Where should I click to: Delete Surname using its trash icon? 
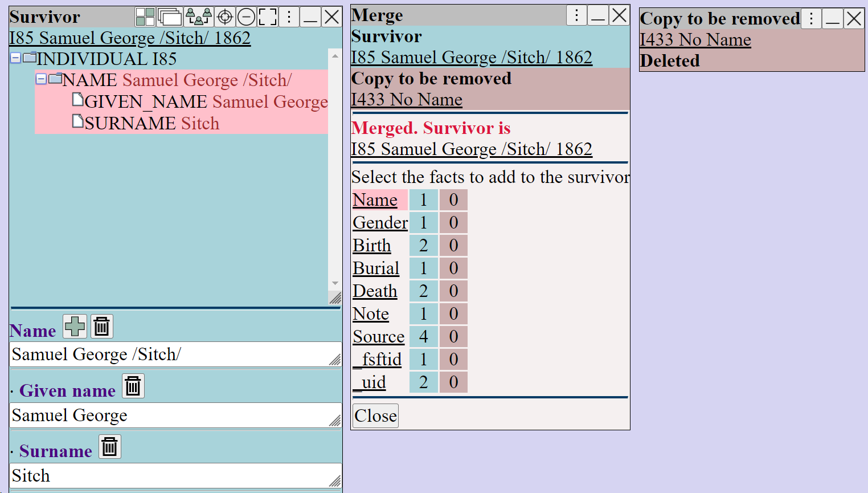coord(110,446)
